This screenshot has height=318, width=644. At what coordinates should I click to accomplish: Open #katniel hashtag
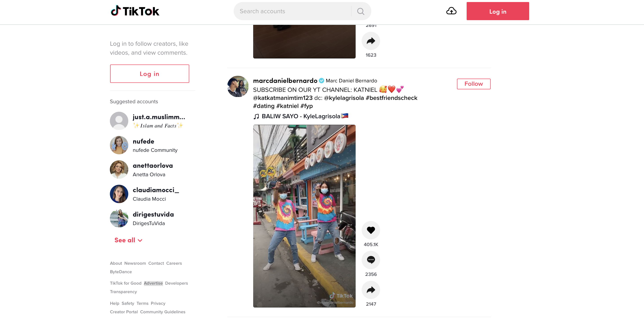tap(287, 106)
